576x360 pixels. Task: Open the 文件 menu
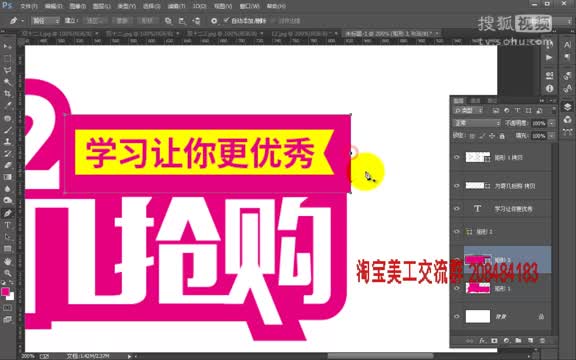(29, 6)
